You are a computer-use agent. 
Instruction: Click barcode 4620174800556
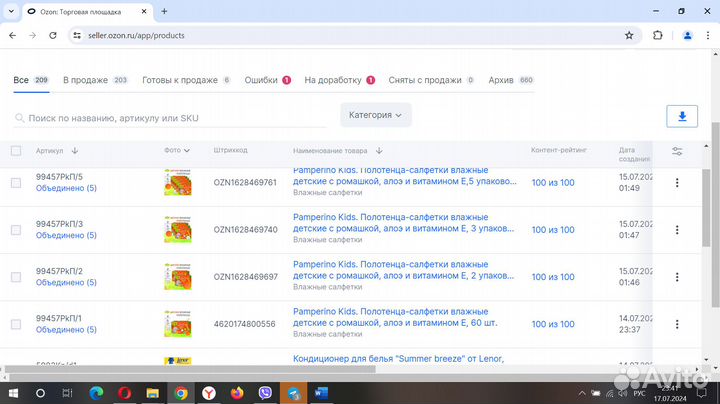[244, 324]
